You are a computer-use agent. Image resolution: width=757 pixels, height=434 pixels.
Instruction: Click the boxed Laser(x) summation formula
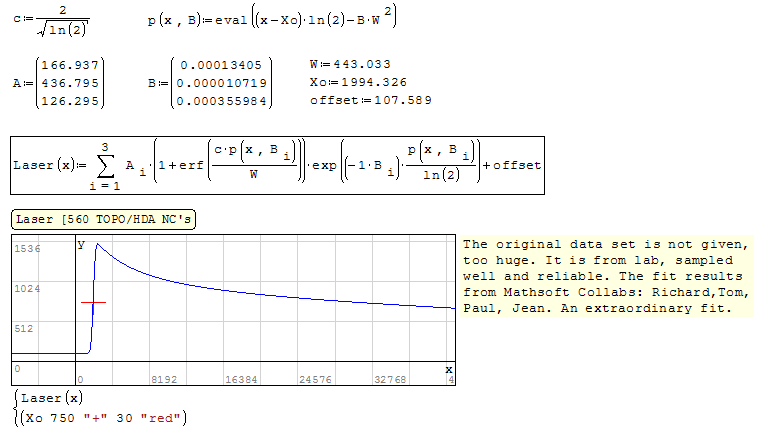point(278,165)
